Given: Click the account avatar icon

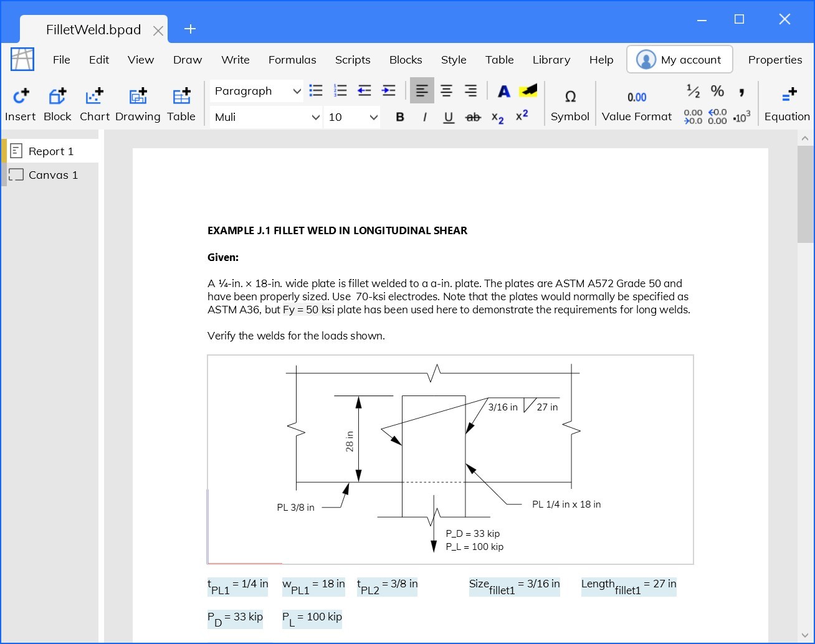Looking at the screenshot, I should click(646, 60).
